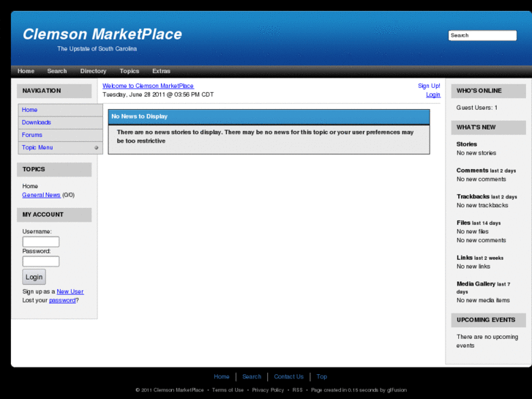Expand the Topic Menu arrow indicator
532x399 pixels.
pos(97,148)
